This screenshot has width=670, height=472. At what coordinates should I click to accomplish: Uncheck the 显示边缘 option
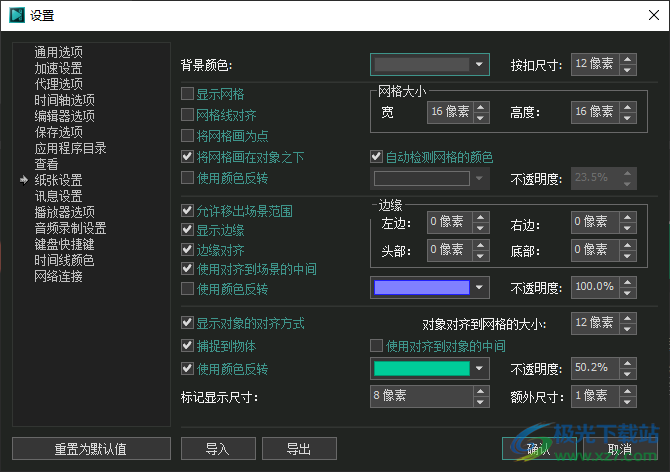pos(187,230)
